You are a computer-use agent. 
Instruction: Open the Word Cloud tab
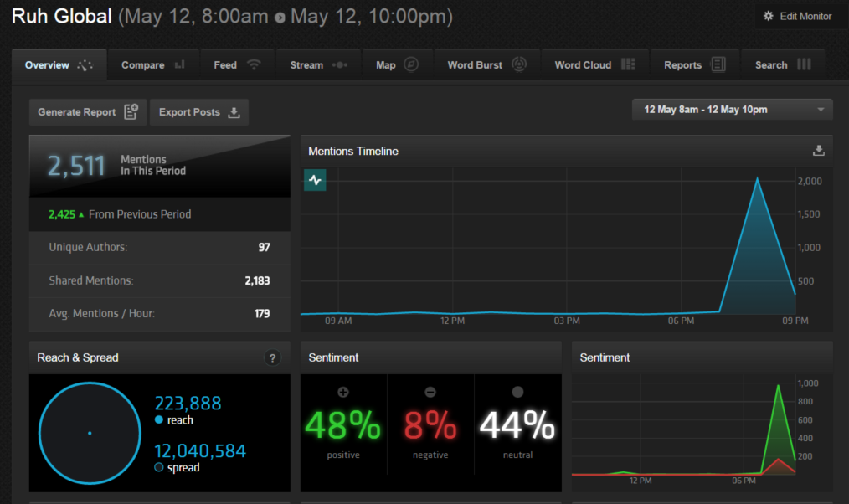595,65
